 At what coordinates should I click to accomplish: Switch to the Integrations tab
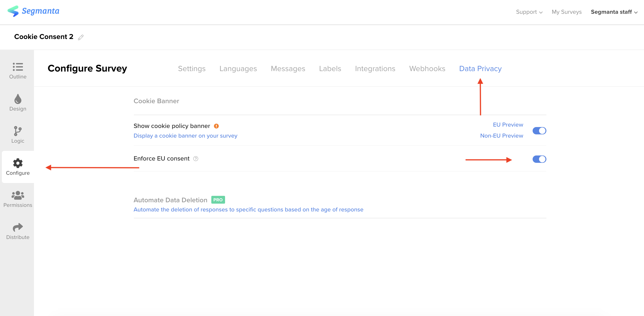coord(375,69)
